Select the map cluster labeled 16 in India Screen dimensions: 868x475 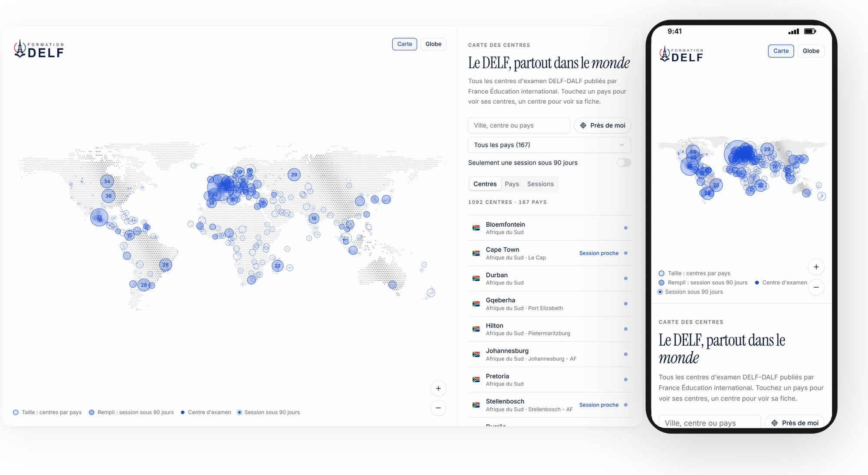(314, 218)
